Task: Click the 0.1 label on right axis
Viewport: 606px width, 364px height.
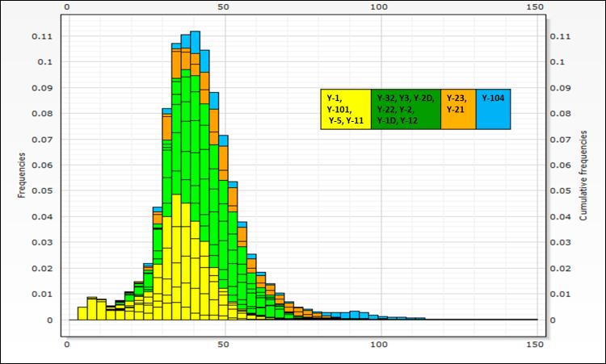Action: pos(558,62)
